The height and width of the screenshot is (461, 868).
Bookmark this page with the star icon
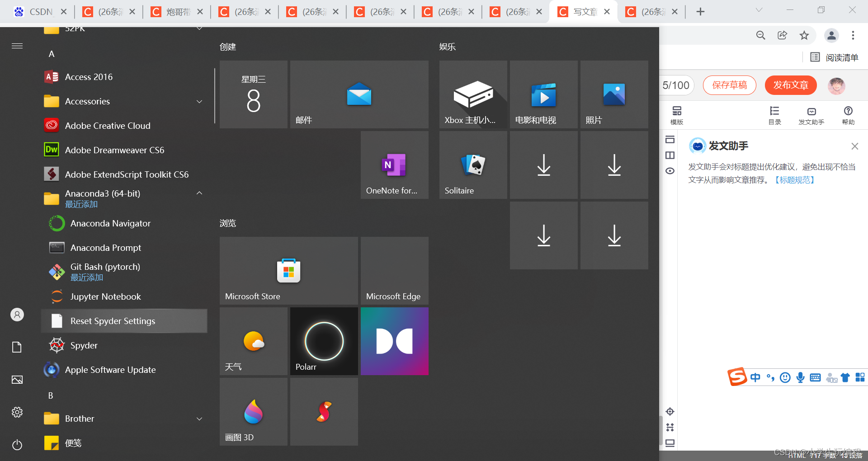pyautogui.click(x=804, y=35)
